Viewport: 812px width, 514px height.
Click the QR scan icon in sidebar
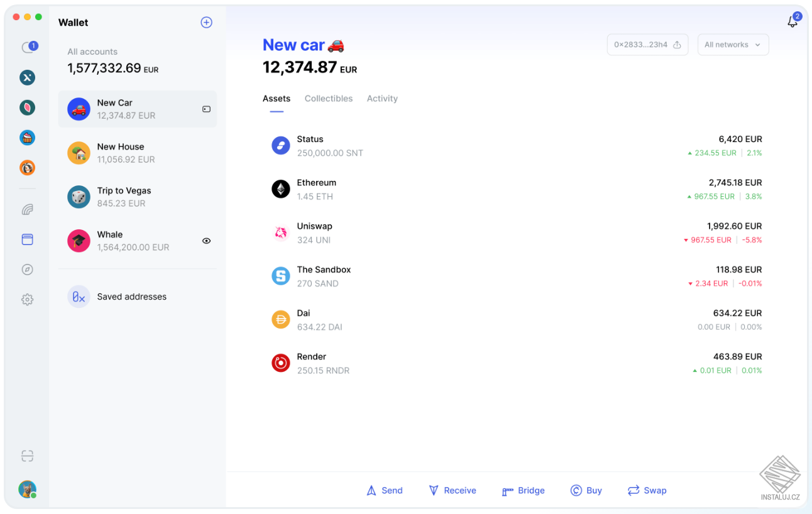click(x=27, y=456)
